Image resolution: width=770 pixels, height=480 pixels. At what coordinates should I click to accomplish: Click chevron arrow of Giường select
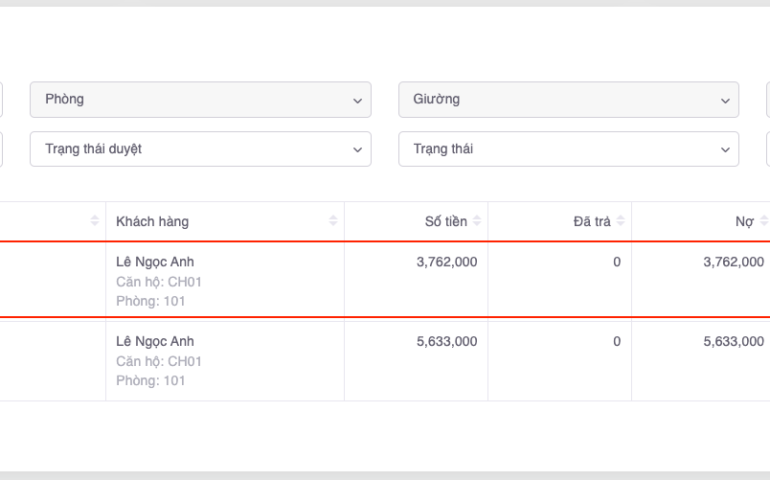point(725,100)
